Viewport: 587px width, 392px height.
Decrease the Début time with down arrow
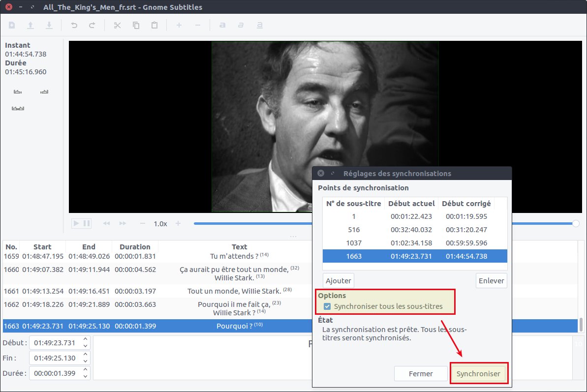click(x=85, y=346)
